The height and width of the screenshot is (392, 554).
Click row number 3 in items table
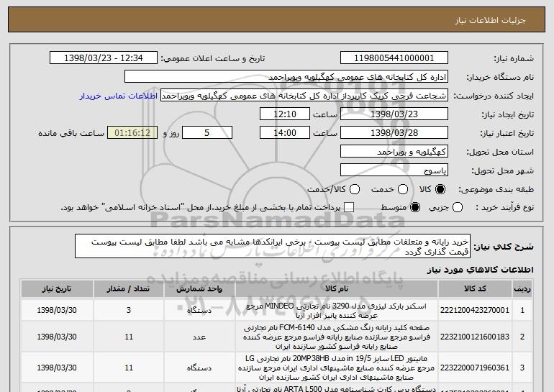click(522, 368)
